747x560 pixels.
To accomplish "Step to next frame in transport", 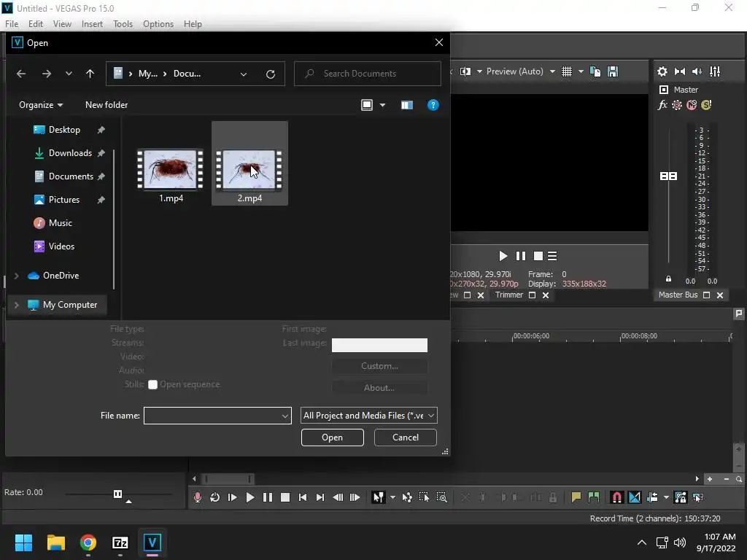I will click(355, 497).
